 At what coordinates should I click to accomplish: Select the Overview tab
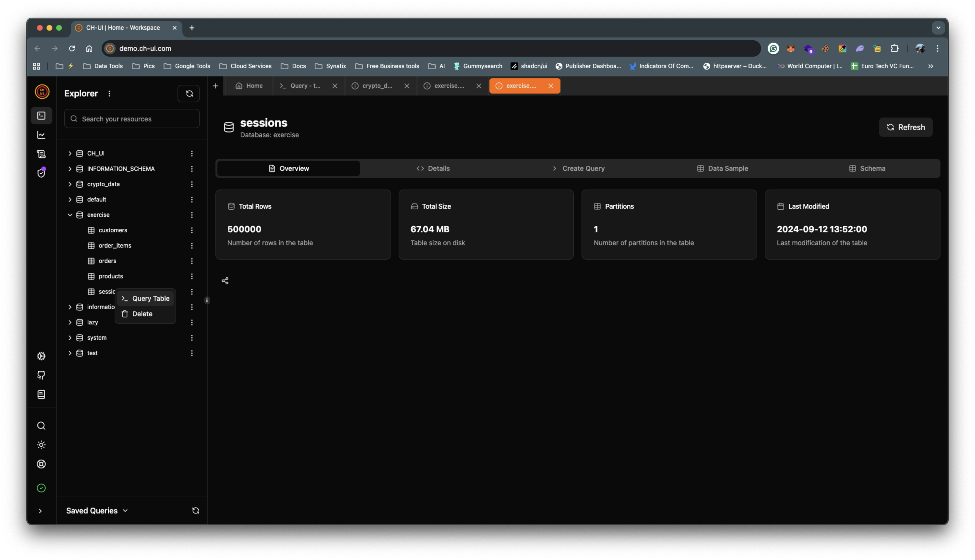pyautogui.click(x=288, y=168)
